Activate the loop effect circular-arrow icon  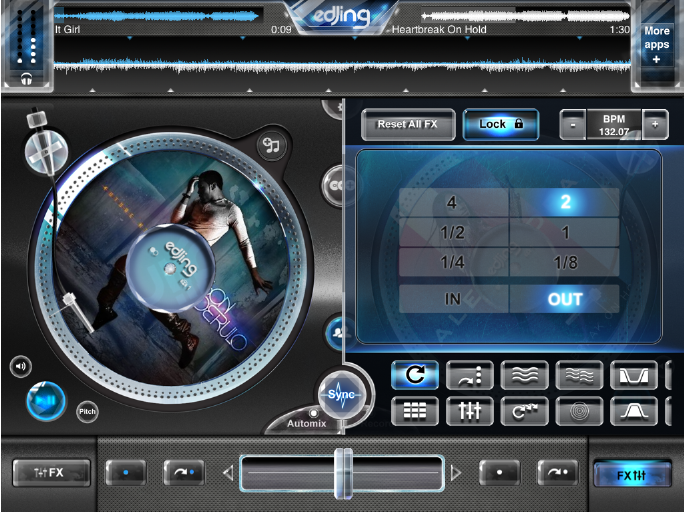point(415,375)
